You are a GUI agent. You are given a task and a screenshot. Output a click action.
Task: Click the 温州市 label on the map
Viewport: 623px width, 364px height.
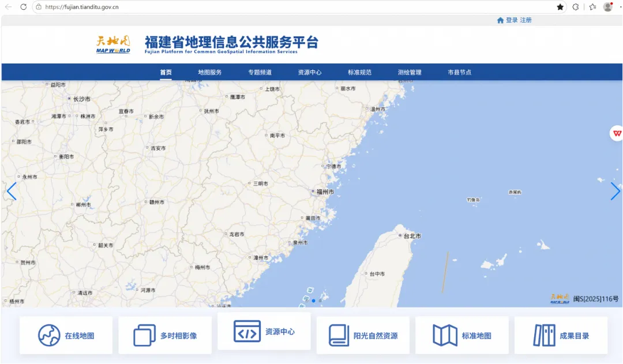coord(378,109)
